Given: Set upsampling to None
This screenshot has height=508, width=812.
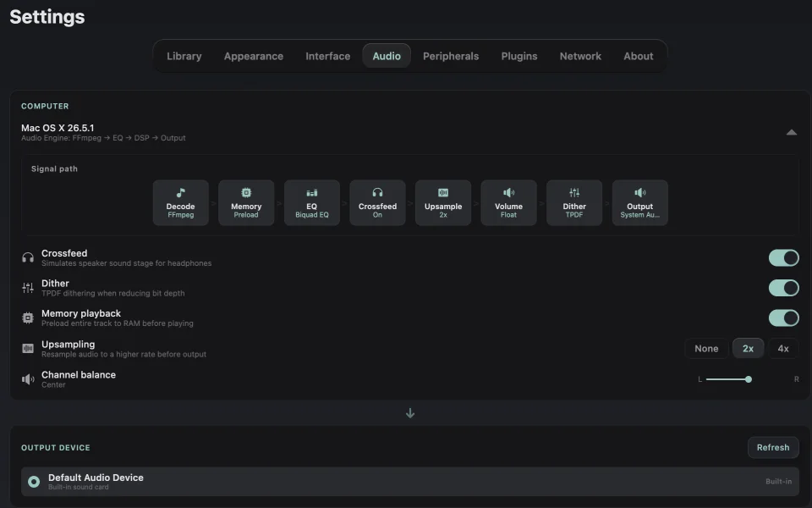Looking at the screenshot, I should click(706, 348).
